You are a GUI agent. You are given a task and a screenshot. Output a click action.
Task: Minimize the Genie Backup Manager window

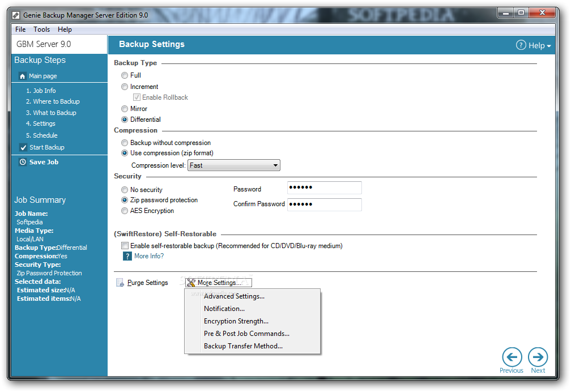pyautogui.click(x=505, y=13)
